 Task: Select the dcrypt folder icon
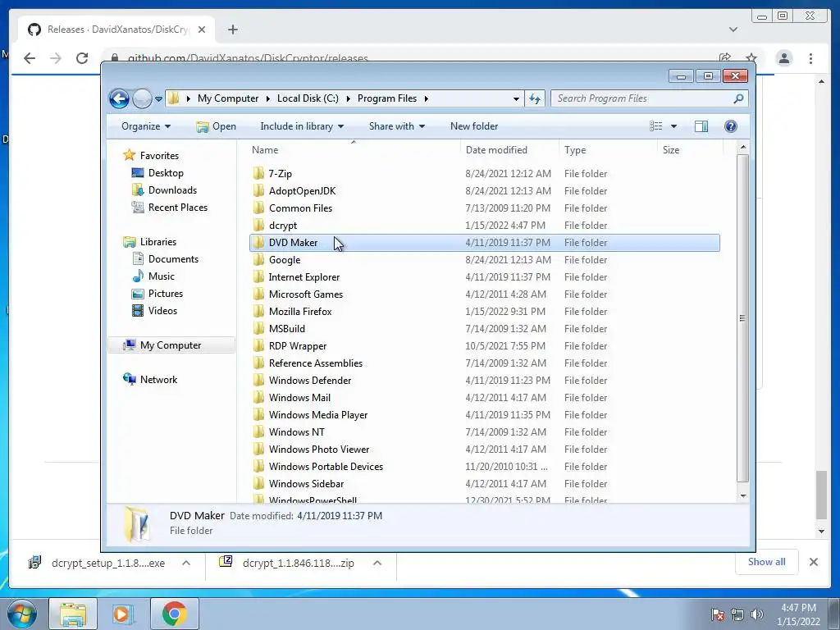[258, 225]
